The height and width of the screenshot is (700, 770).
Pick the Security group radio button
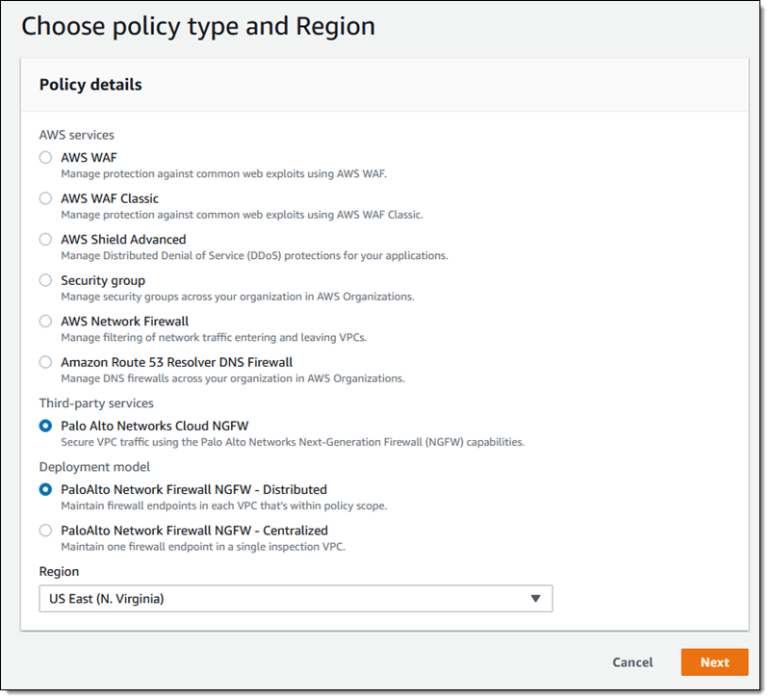pyautogui.click(x=45, y=280)
